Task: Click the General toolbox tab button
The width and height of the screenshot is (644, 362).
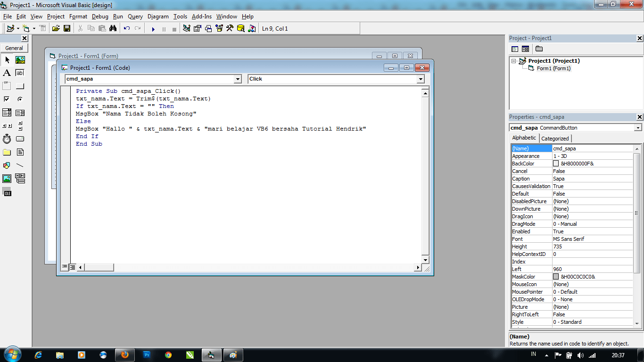Action: click(x=14, y=48)
